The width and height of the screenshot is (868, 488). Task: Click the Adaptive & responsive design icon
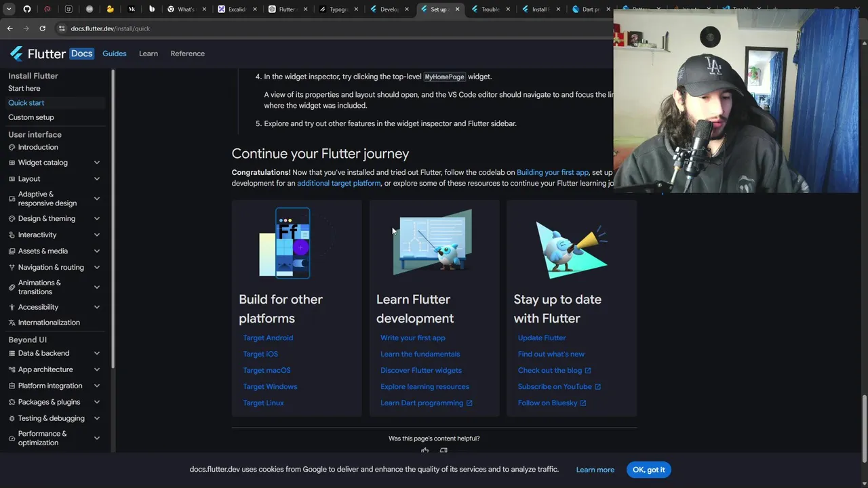(12, 199)
